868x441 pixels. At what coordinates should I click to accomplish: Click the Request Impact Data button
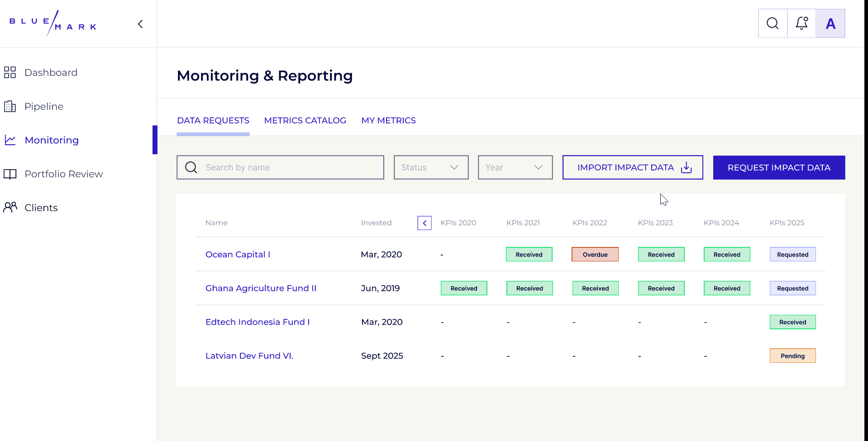[779, 167]
